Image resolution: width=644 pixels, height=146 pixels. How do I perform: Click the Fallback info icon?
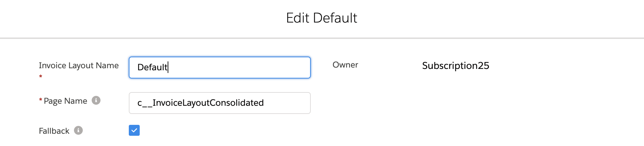pos(78,131)
